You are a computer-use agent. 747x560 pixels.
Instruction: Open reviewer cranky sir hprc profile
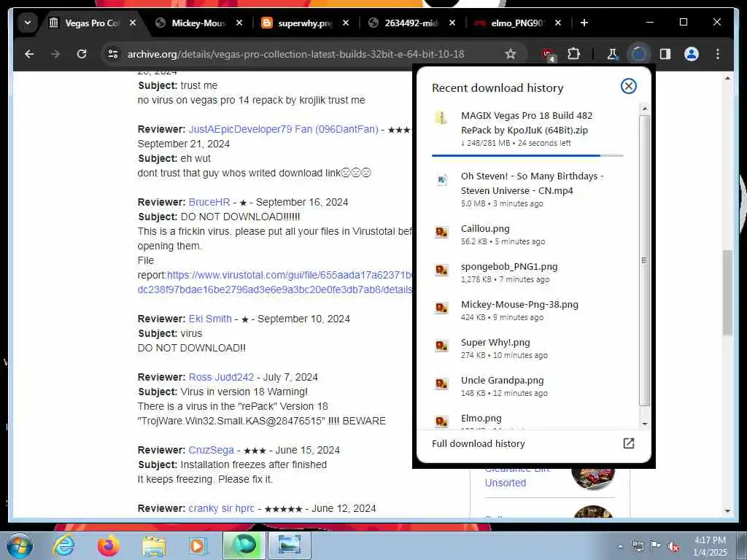pos(222,508)
